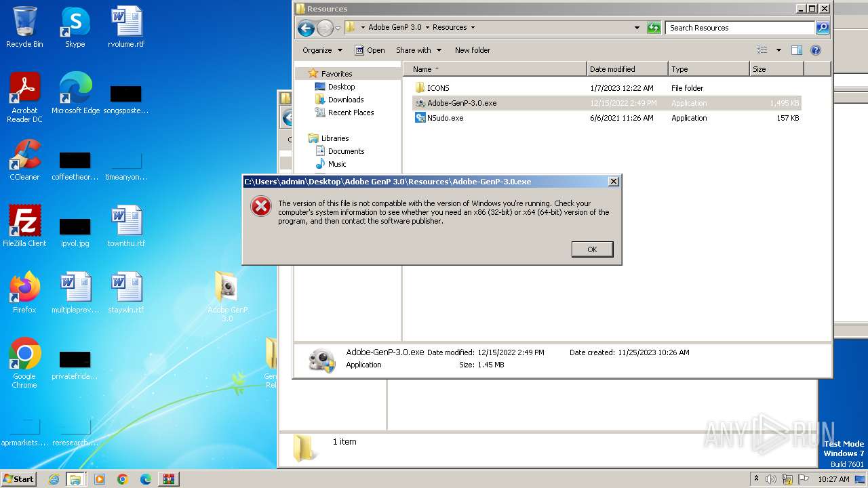Launch Google Chrome desktop shortcut
868x488 pixels.
(x=24, y=363)
